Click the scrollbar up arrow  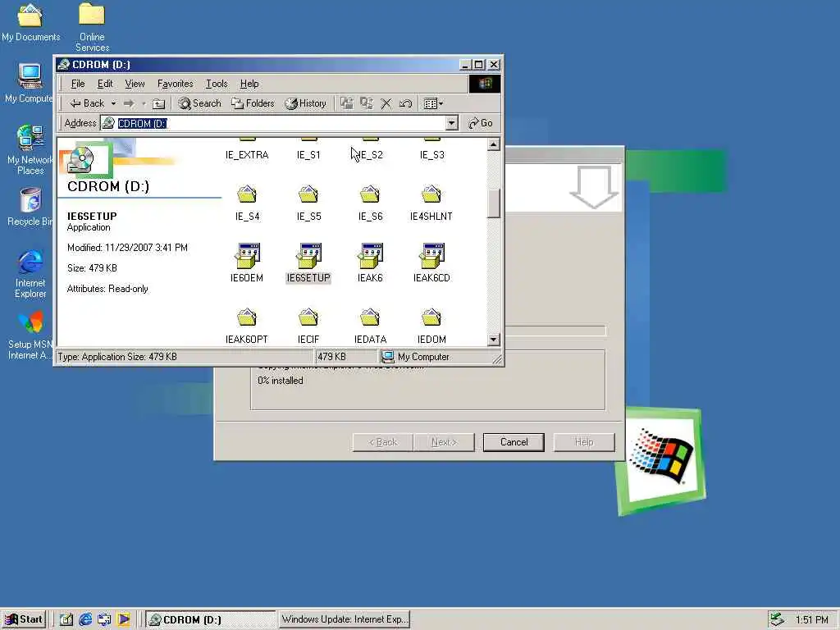click(x=493, y=144)
